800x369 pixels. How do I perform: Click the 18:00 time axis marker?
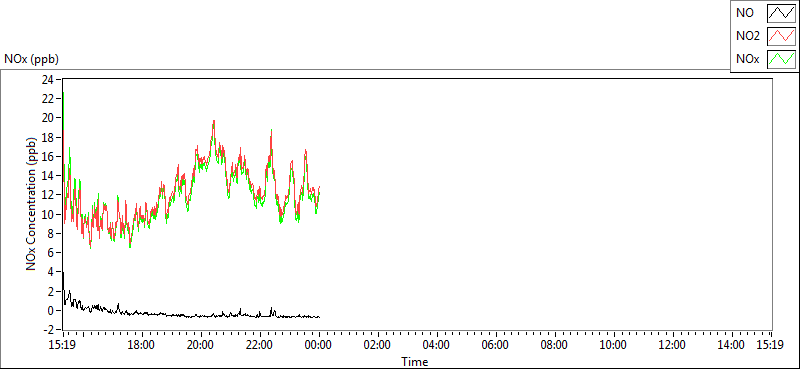coord(141,345)
